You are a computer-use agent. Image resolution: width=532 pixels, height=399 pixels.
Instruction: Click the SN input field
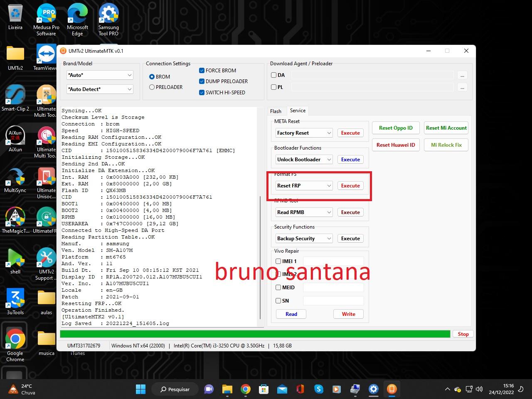(x=333, y=301)
